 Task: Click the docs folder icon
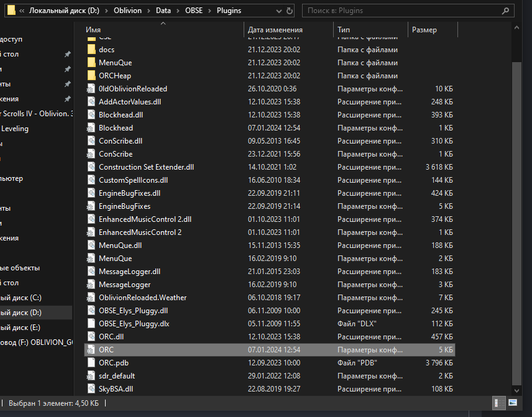(x=91, y=50)
